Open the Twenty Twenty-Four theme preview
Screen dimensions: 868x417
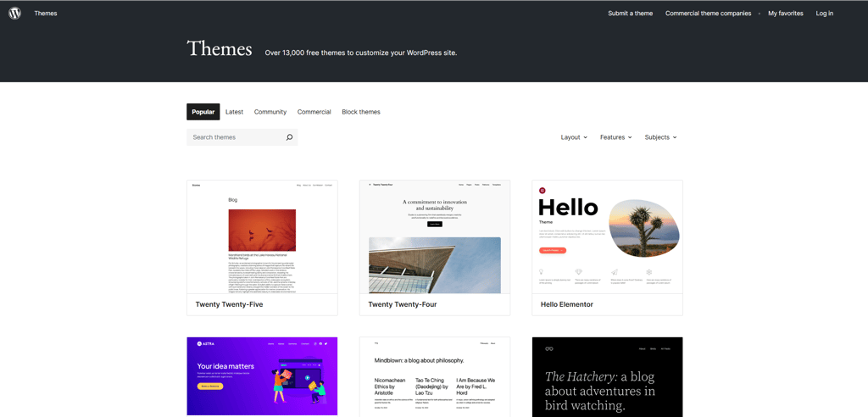click(435, 237)
